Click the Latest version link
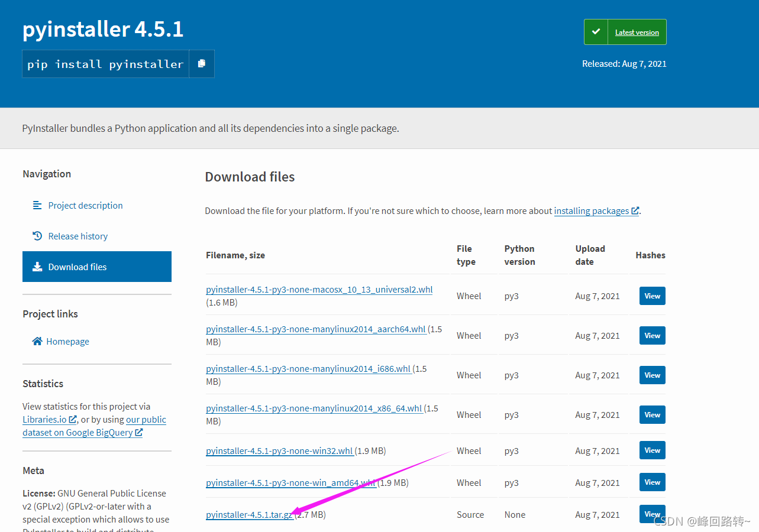 pyautogui.click(x=637, y=33)
